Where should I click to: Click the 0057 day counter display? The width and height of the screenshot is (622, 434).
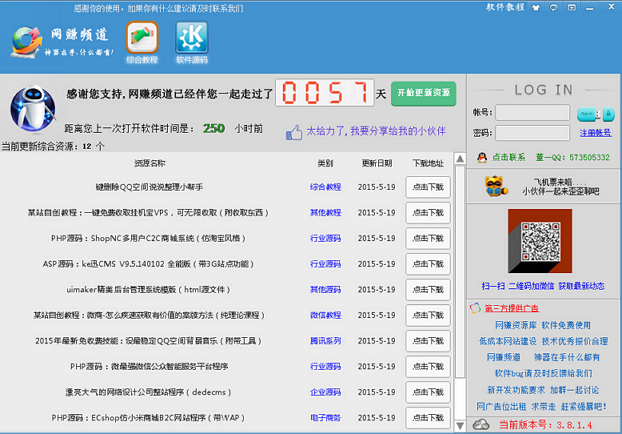click(x=324, y=92)
